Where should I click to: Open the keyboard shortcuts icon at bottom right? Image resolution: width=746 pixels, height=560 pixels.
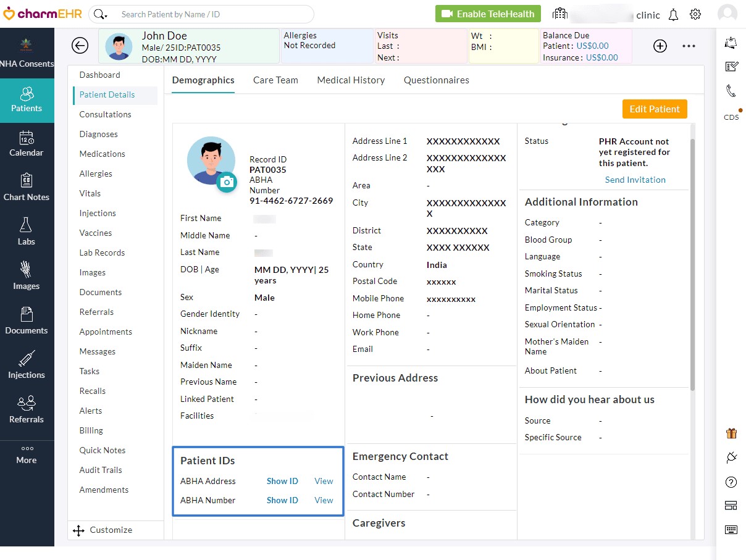(x=731, y=529)
